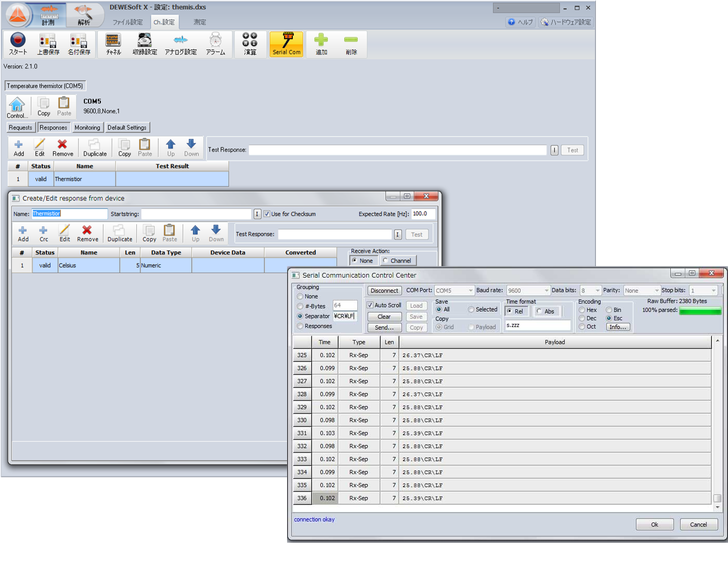The height and width of the screenshot is (572, 728).
Task: Select Receive Action None radio
Action: (354, 261)
